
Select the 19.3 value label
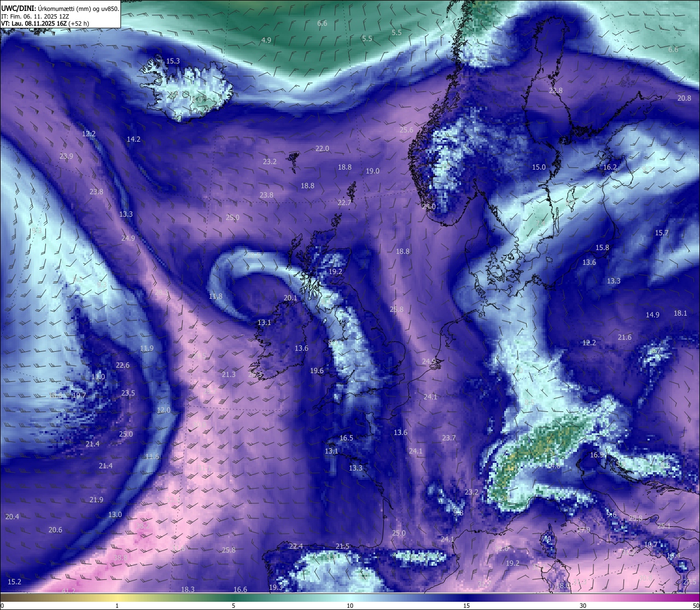coord(276,588)
